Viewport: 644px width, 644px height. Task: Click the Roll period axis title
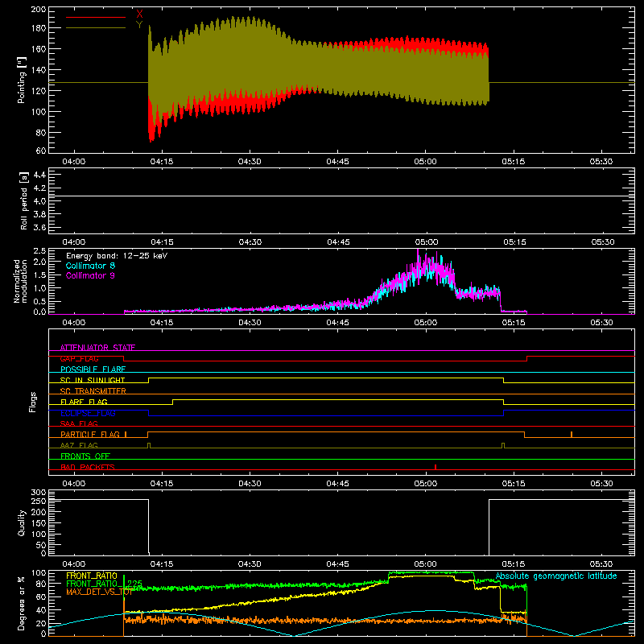pyautogui.click(x=23, y=200)
